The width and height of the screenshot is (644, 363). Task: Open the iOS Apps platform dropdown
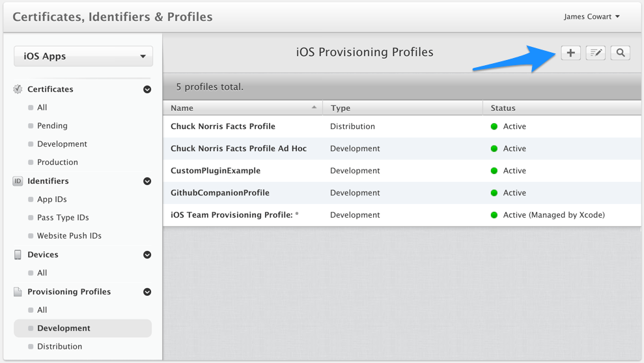83,56
